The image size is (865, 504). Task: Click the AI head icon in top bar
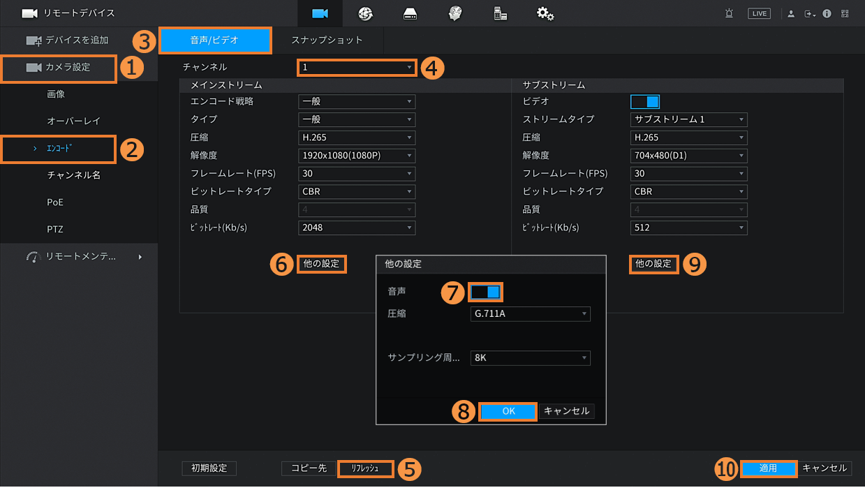[455, 13]
